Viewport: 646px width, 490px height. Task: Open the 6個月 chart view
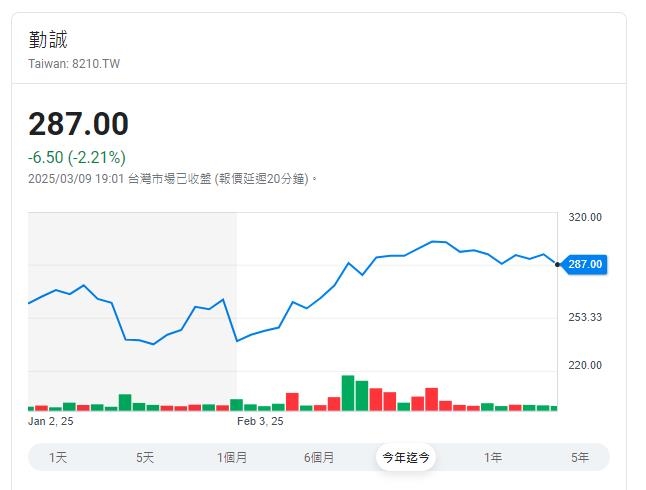click(319, 457)
